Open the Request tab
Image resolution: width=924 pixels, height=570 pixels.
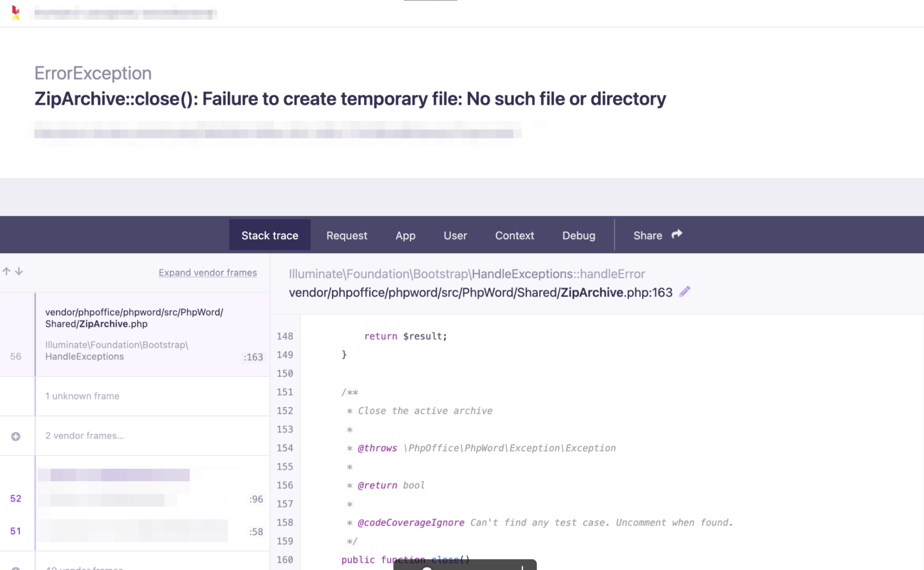(346, 235)
